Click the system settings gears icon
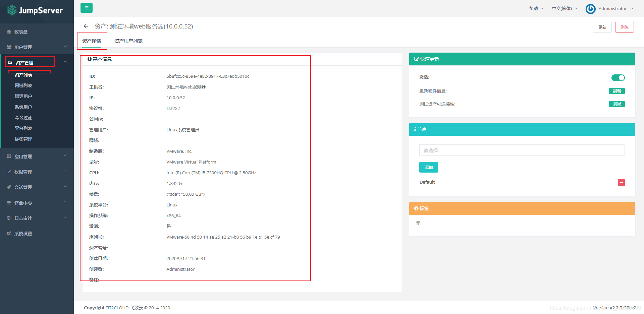The image size is (644, 314). pos(9,234)
